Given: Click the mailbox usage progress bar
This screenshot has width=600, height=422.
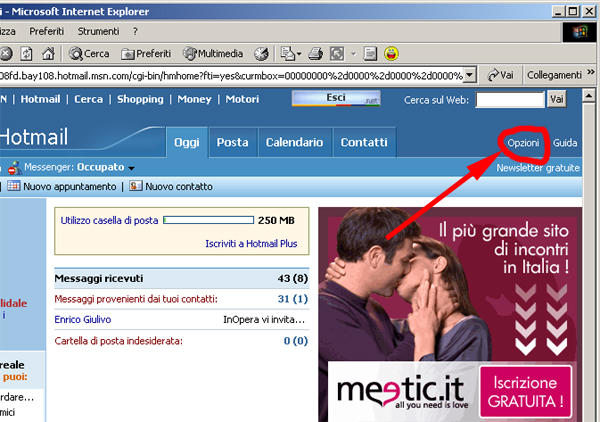Looking at the screenshot, I should (209, 220).
